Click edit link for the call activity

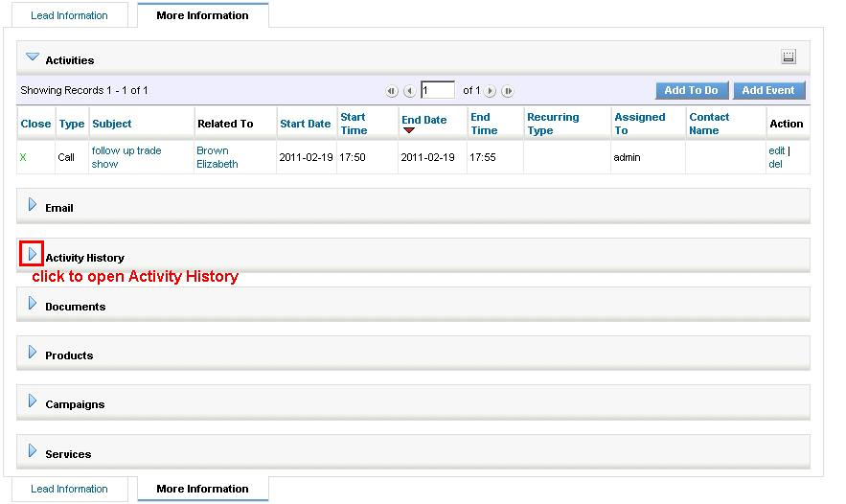(776, 150)
